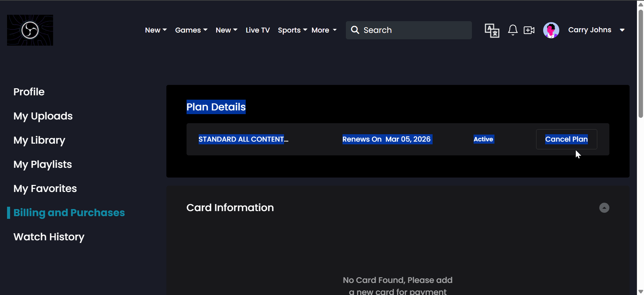Open the Sports dropdown menu
Screen dimensions: 644x295
click(292, 30)
